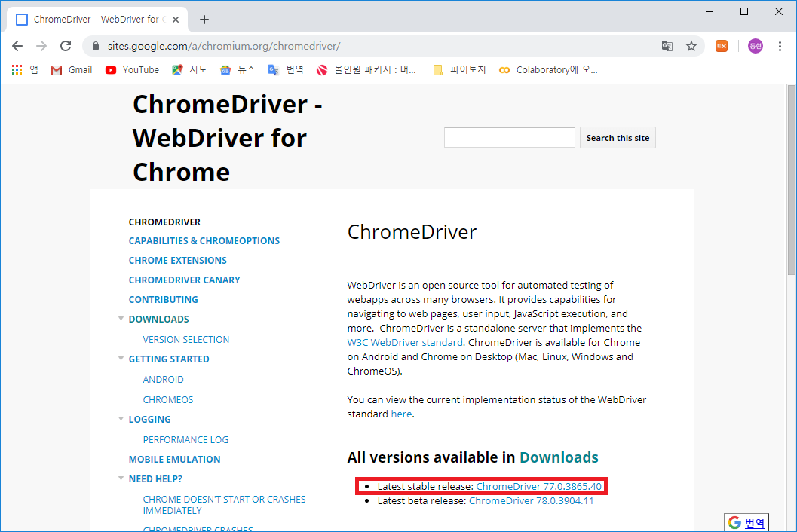Image resolution: width=797 pixels, height=532 pixels.
Task: Click the ChromeDriver - WebDriver for Chrome title
Action: pyautogui.click(x=227, y=138)
